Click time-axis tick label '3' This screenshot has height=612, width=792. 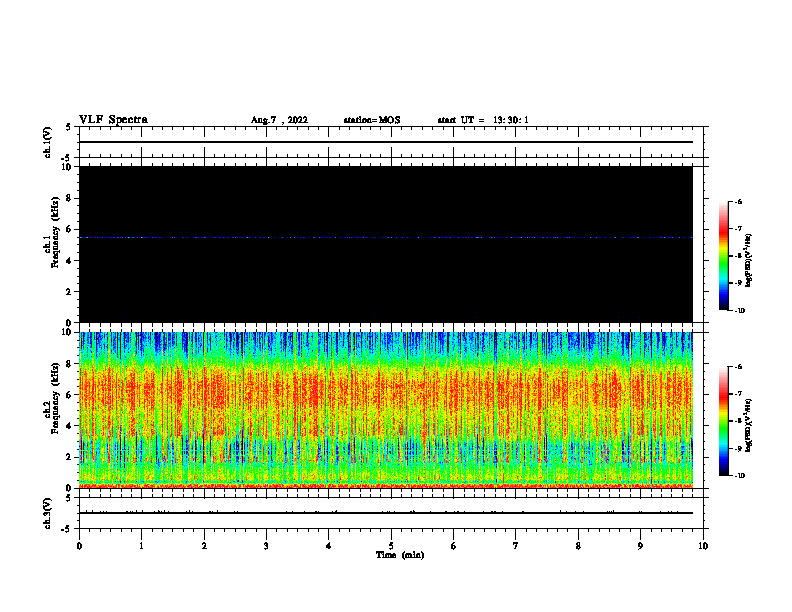tap(266, 546)
